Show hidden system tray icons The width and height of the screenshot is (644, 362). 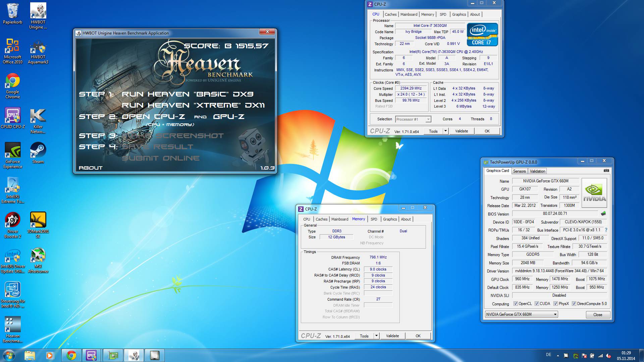tap(558, 356)
